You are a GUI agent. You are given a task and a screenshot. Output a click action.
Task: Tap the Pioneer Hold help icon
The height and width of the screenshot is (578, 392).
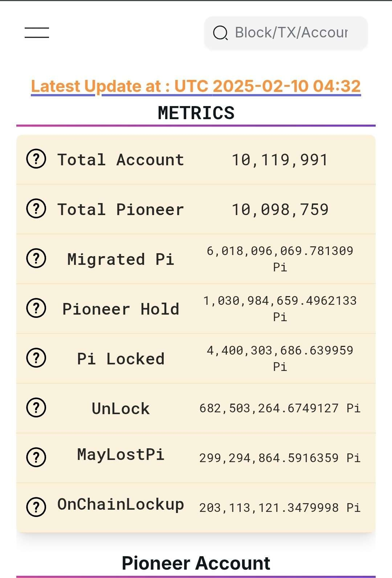point(36,308)
